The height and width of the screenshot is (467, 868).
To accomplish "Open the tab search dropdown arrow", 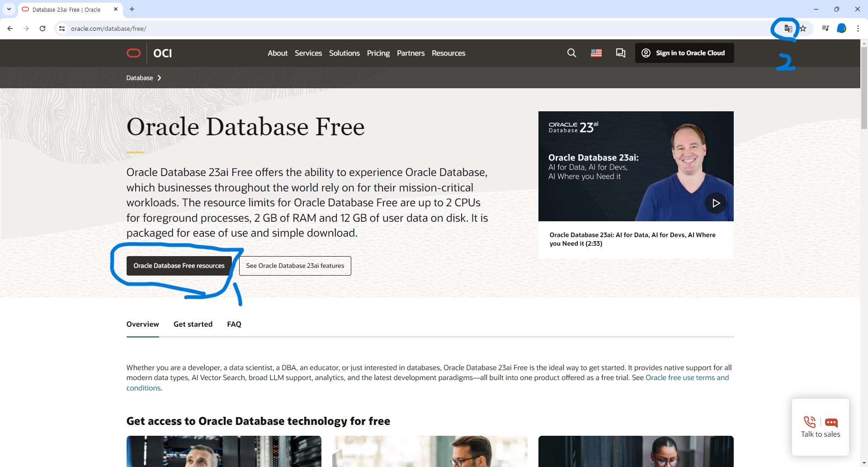I will tap(9, 9).
